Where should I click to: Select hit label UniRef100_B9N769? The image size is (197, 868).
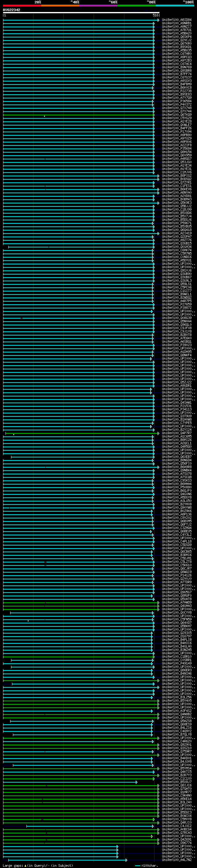tap(177, 67)
